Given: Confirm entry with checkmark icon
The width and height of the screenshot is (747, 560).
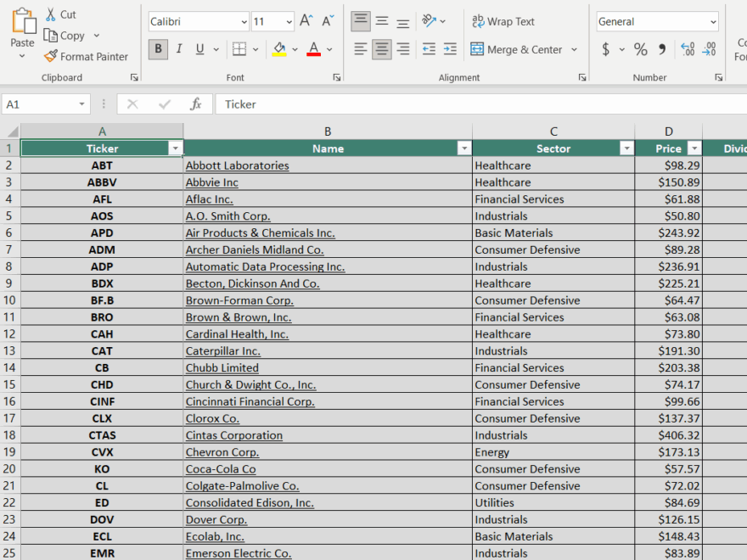Looking at the screenshot, I should 165,104.
